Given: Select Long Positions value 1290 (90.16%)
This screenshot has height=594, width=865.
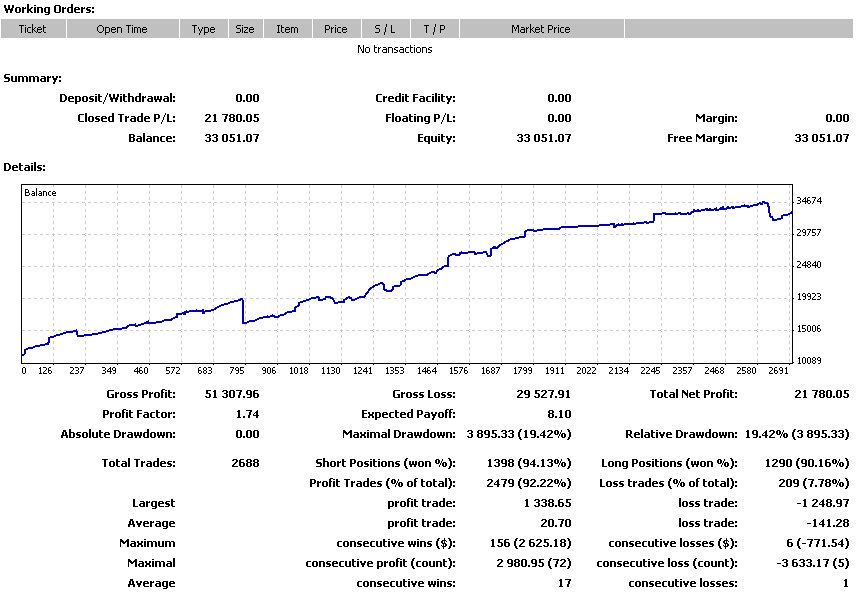Looking at the screenshot, I should pos(807,463).
